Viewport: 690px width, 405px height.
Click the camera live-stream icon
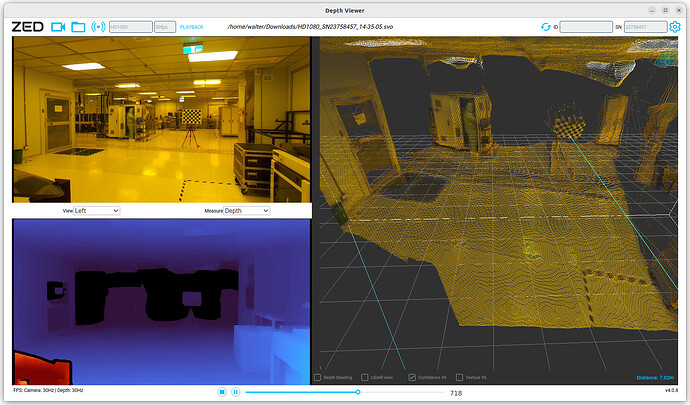pyautogui.click(x=58, y=27)
